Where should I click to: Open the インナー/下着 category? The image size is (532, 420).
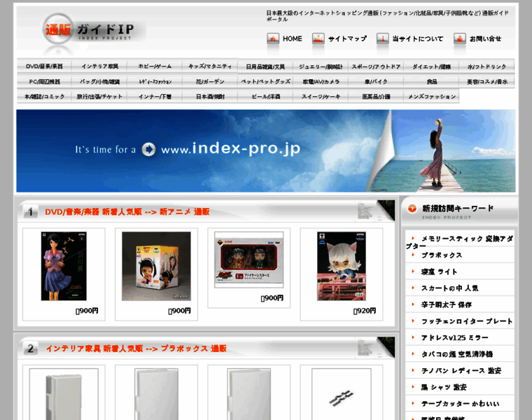[x=155, y=97]
